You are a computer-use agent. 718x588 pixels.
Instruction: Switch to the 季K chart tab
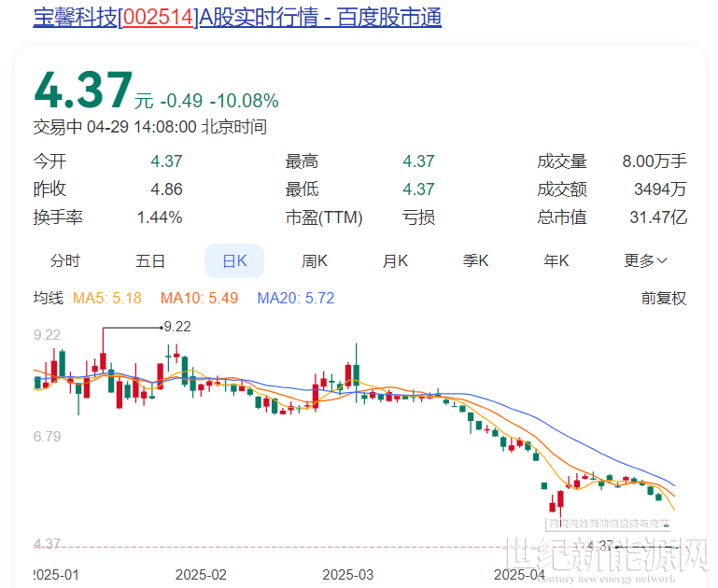475,260
